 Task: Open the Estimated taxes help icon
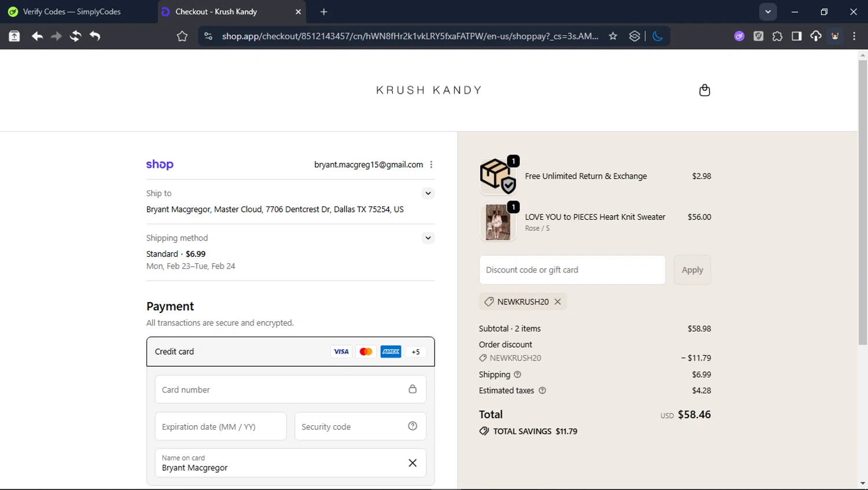(x=542, y=390)
